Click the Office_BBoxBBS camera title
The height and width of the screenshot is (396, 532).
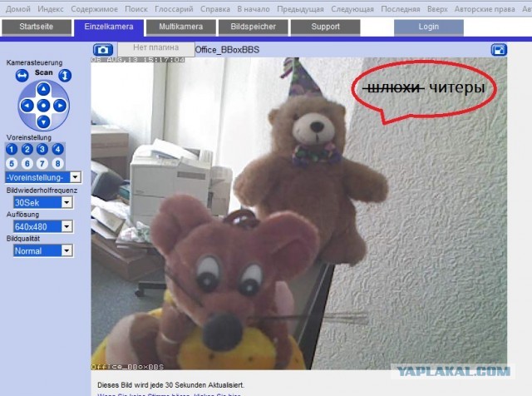pos(227,50)
